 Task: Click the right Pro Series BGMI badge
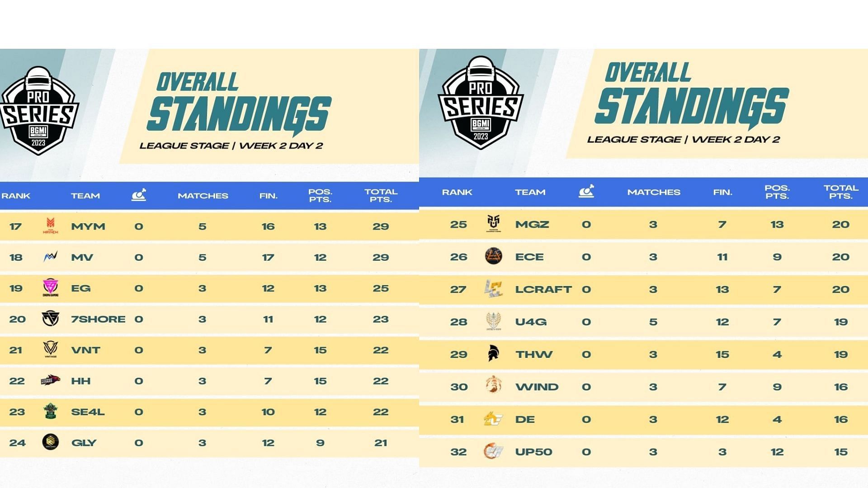coord(481,103)
